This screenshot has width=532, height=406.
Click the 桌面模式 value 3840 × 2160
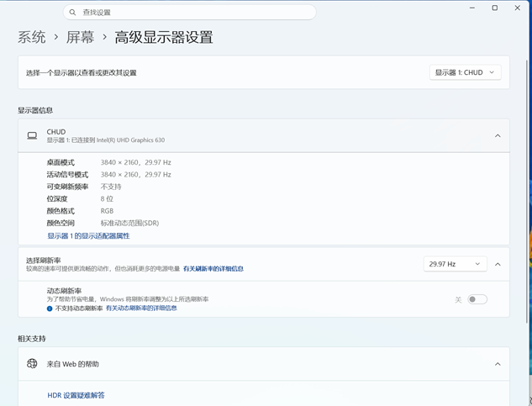[x=120, y=162]
